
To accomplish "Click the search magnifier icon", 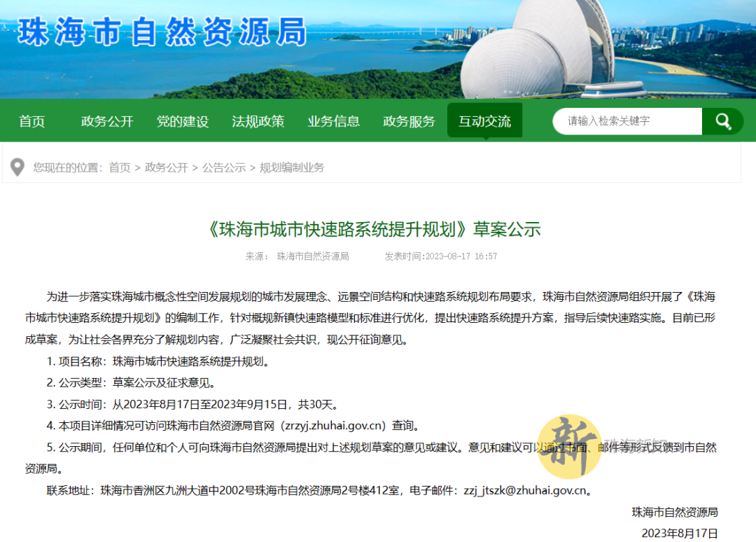I will (x=722, y=121).
